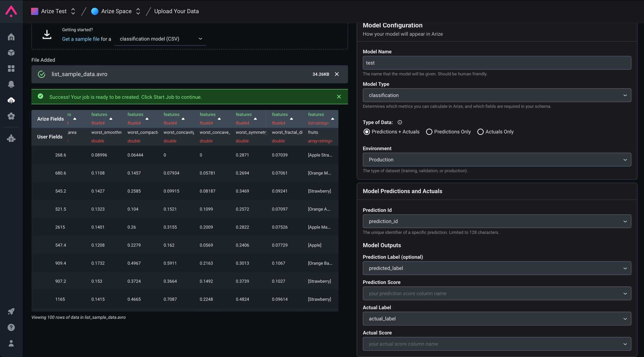Open the models cube icon in sidebar
644x357 pixels.
pyautogui.click(x=11, y=53)
